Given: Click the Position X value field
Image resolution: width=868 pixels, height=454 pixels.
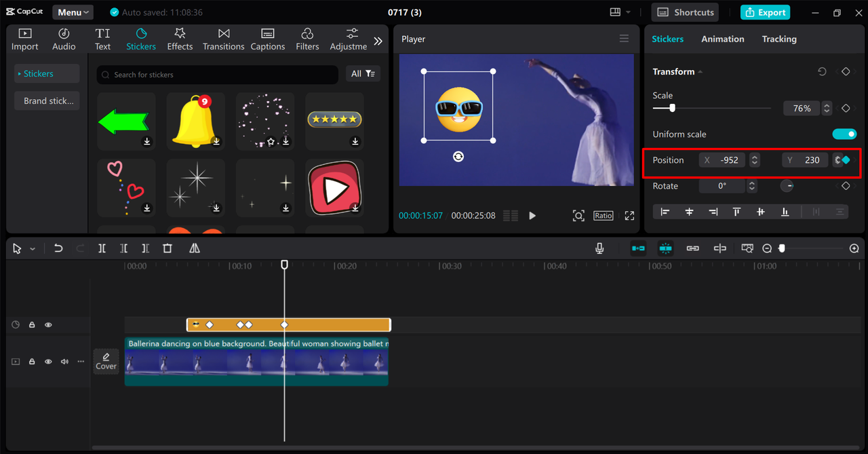Looking at the screenshot, I should [723, 160].
